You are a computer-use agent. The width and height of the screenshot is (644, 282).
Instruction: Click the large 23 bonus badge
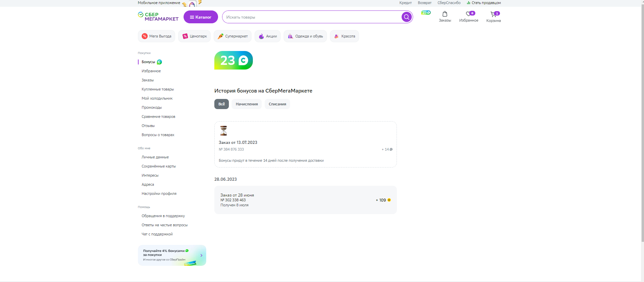(x=234, y=60)
